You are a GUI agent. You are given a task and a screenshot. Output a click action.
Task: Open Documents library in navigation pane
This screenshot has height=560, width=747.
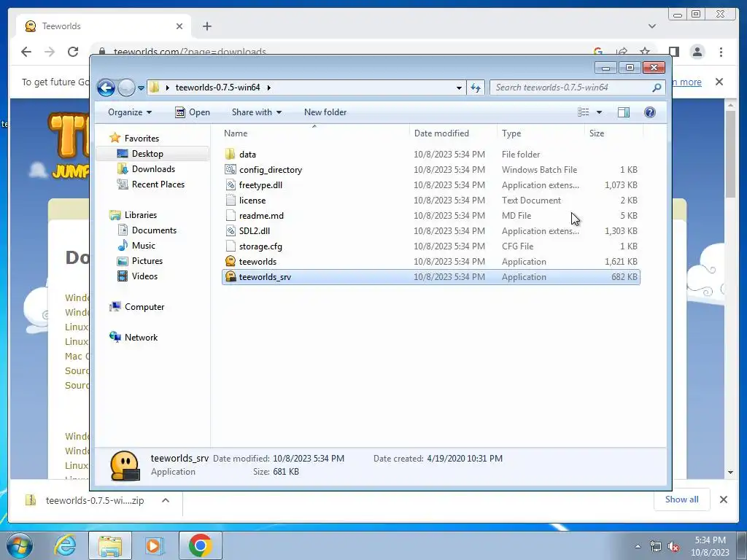coord(154,230)
